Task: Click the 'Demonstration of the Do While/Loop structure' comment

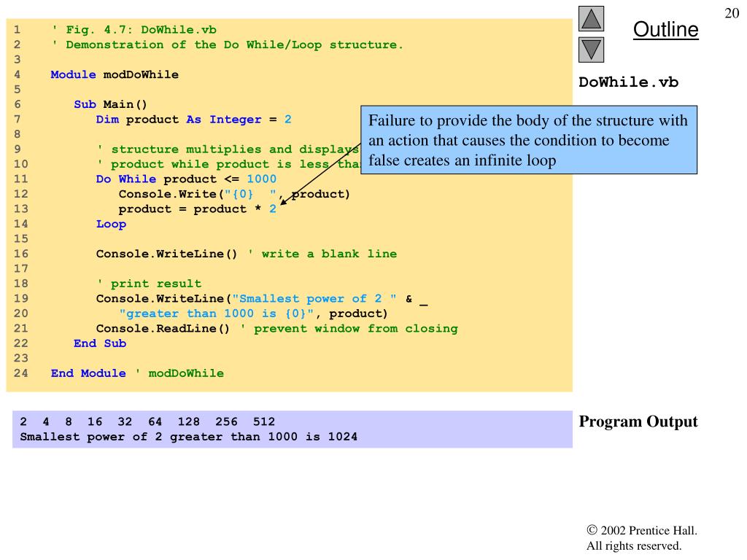Action: click(227, 44)
